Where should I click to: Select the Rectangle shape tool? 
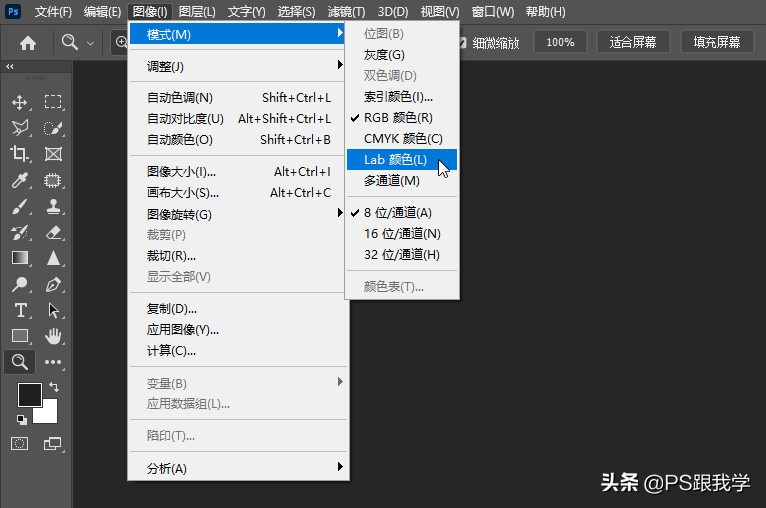pos(20,336)
